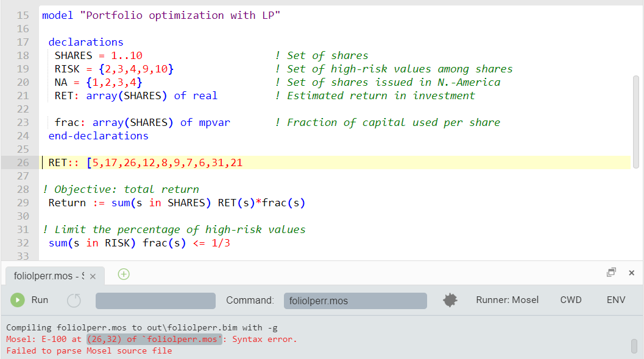The image size is (644, 359).
Task: Open the CWD settings
Action: [x=570, y=299]
